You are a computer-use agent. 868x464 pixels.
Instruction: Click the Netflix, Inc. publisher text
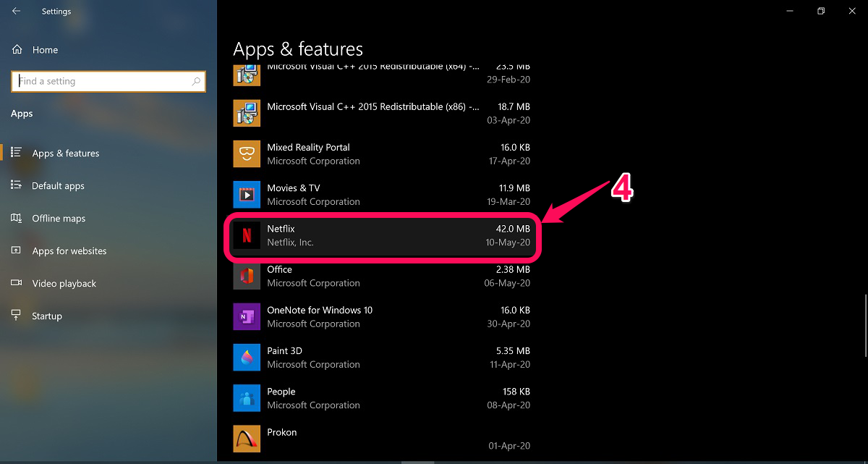(290, 242)
